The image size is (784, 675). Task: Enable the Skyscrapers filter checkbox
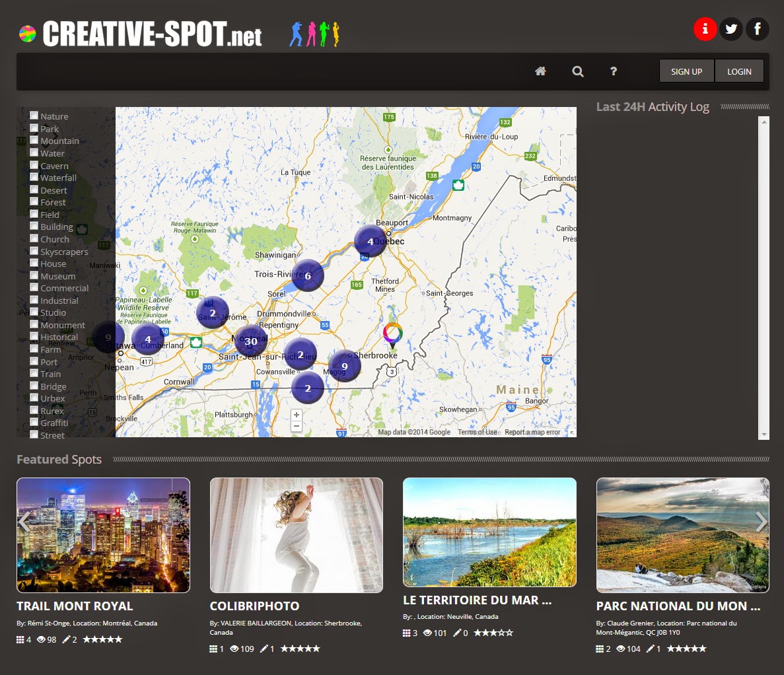coord(34,251)
